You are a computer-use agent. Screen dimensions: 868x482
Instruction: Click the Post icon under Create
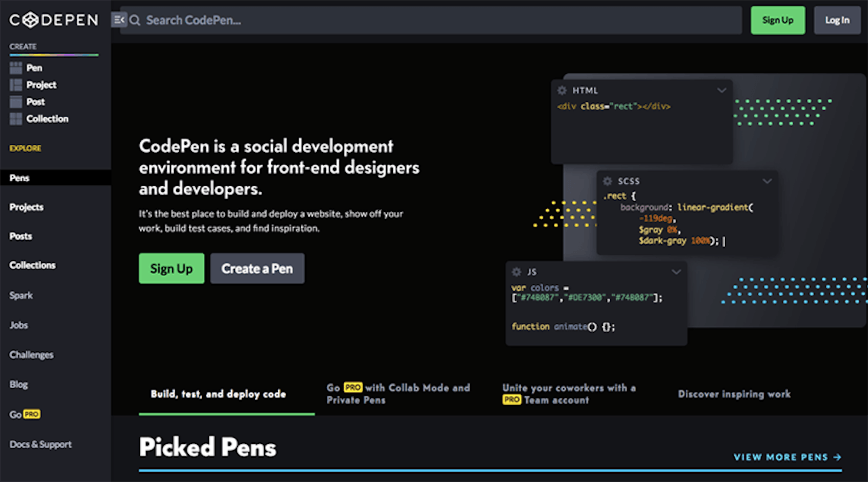16,102
